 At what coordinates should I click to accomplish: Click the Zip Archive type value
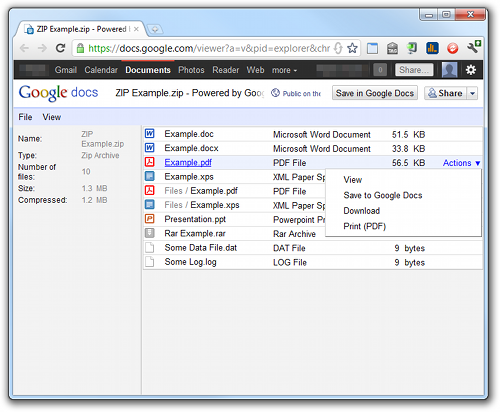[x=100, y=155]
